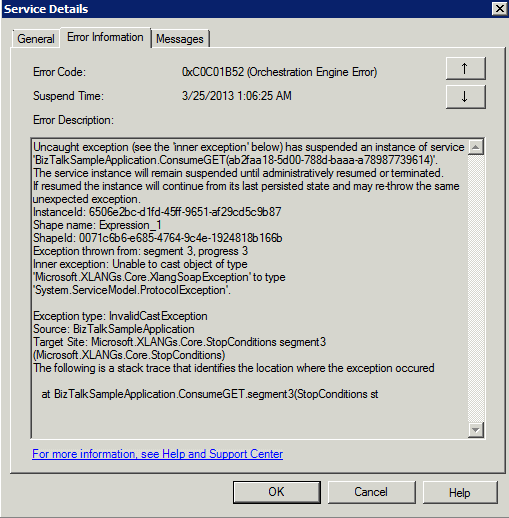Close the Service Details dialog
Image resolution: width=509 pixels, height=518 pixels.
point(500,8)
